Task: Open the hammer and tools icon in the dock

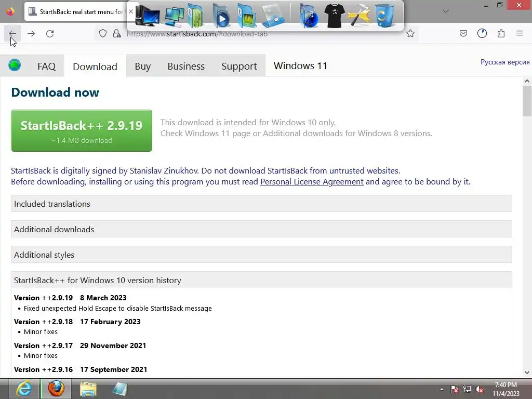Action: [x=360, y=16]
